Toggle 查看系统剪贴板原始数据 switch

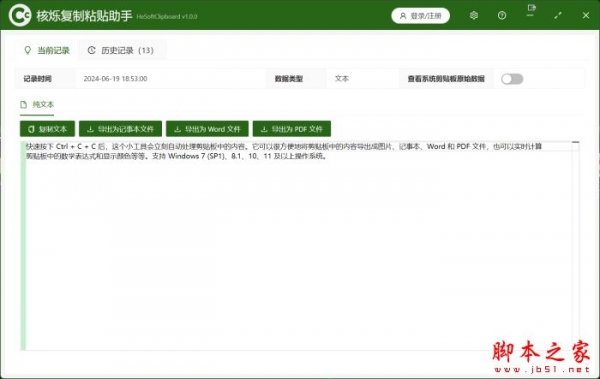pyautogui.click(x=512, y=79)
